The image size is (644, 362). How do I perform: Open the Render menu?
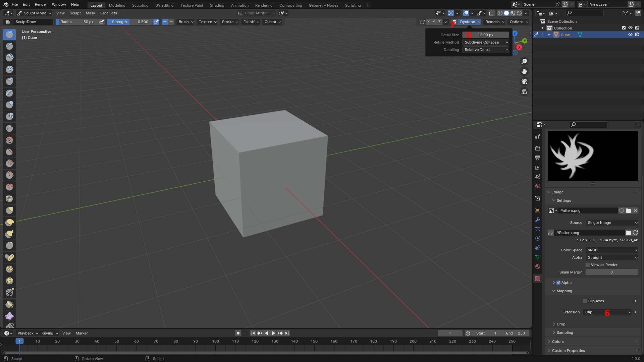pos(41,4)
